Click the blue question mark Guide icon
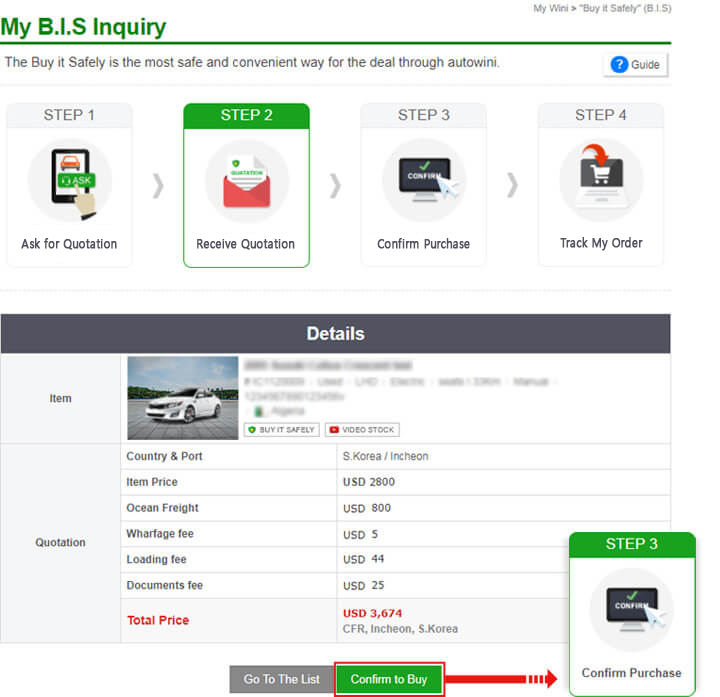Screen dimensions: 720x697 click(619, 64)
